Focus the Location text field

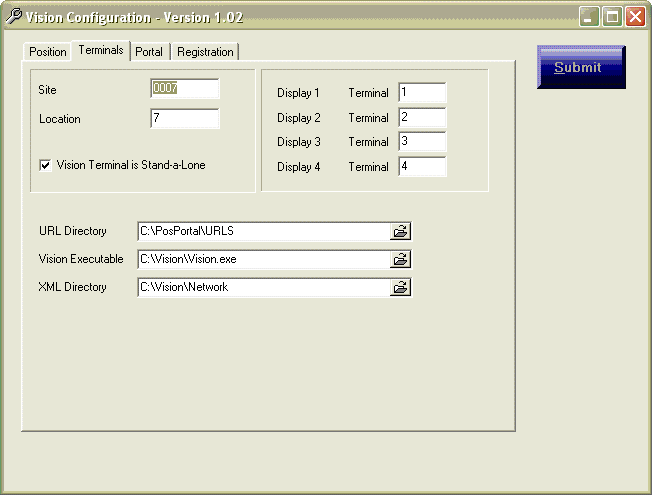(184, 119)
